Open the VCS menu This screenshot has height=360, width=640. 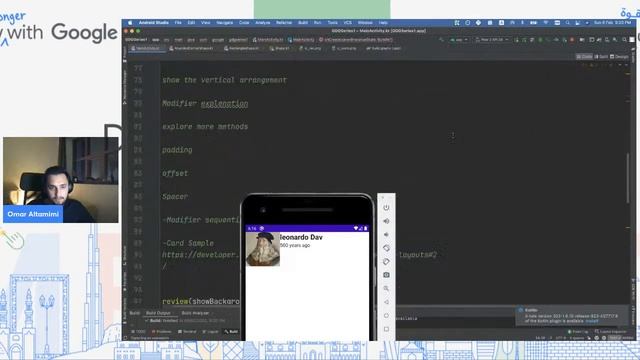[348, 23]
